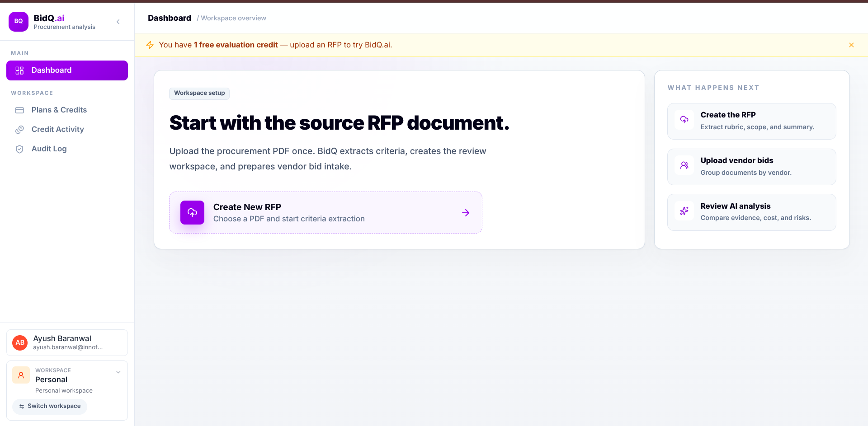Go to Credit Activity
The height and width of the screenshot is (426, 868).
tap(67, 129)
